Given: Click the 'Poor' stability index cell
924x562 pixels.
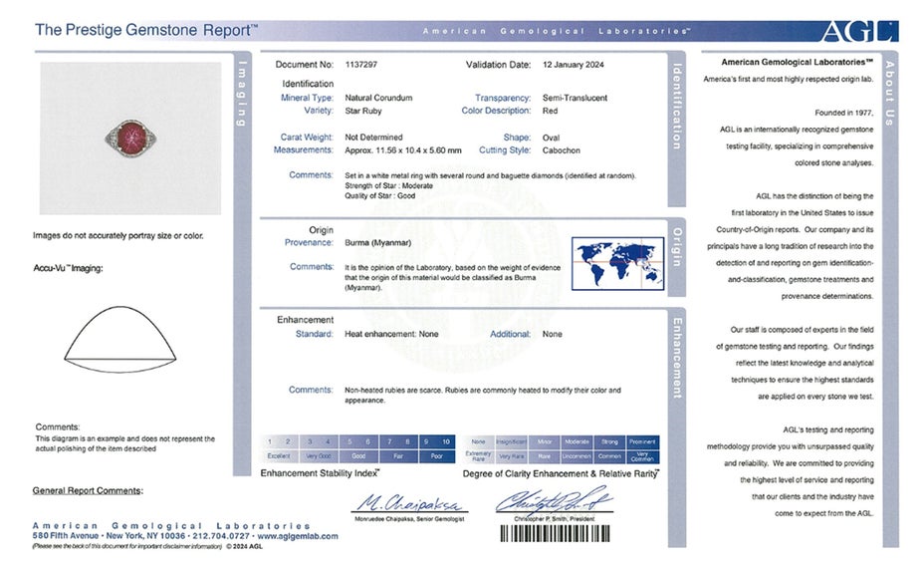Looking at the screenshot, I should [436, 455].
